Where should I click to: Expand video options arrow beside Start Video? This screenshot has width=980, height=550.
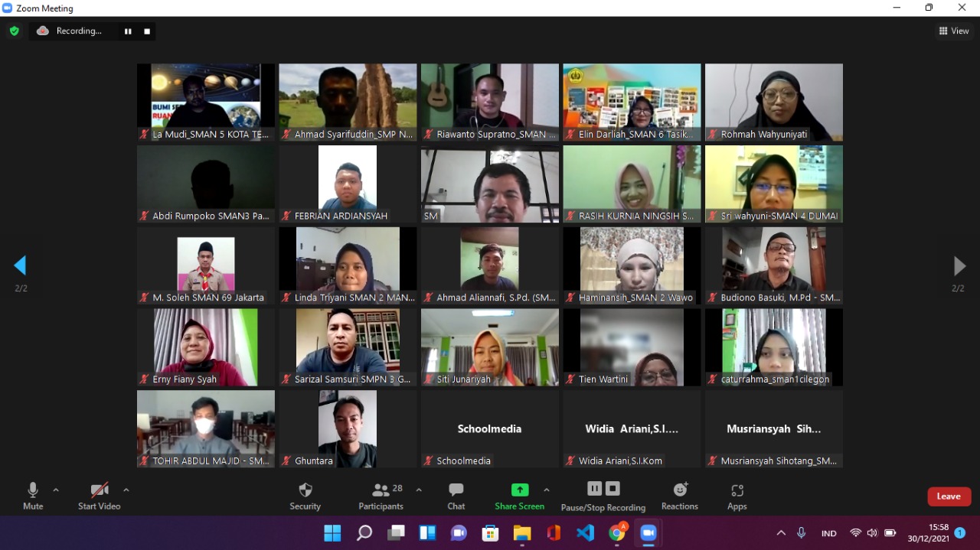[x=126, y=490]
